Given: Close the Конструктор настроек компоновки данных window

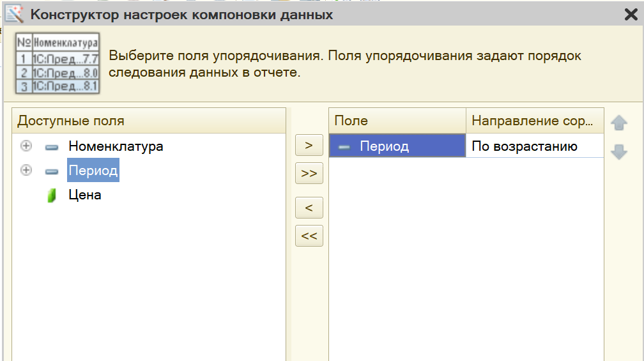Looking at the screenshot, I should (x=631, y=14).
